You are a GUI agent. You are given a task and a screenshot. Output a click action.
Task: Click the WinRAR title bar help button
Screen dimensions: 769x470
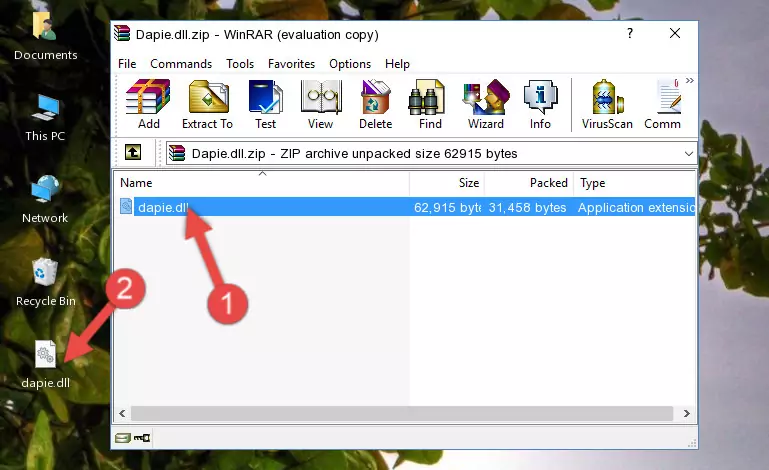pos(630,33)
